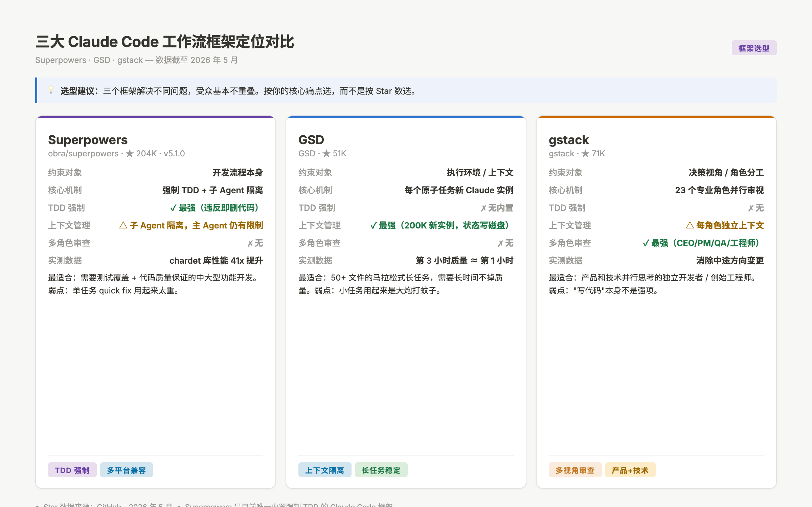Click the 约束对象 label in the Superpowers card
Image resolution: width=812 pixels, height=507 pixels.
pos(65,173)
